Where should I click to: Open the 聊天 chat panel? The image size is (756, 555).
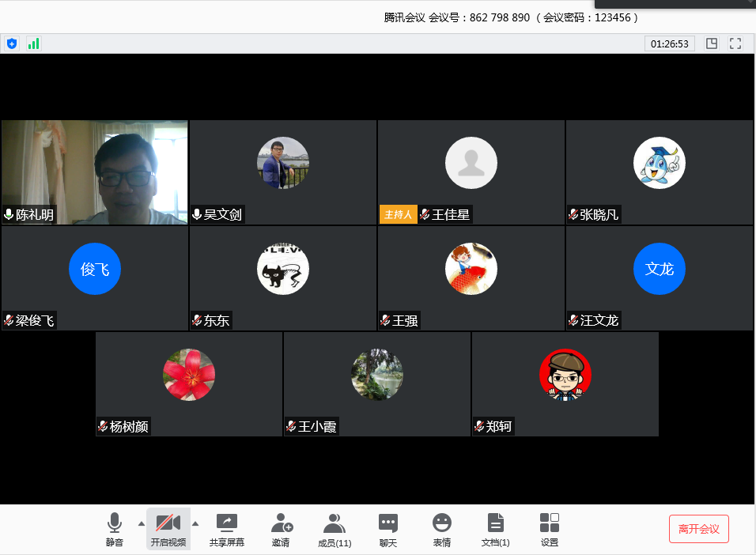387,530
